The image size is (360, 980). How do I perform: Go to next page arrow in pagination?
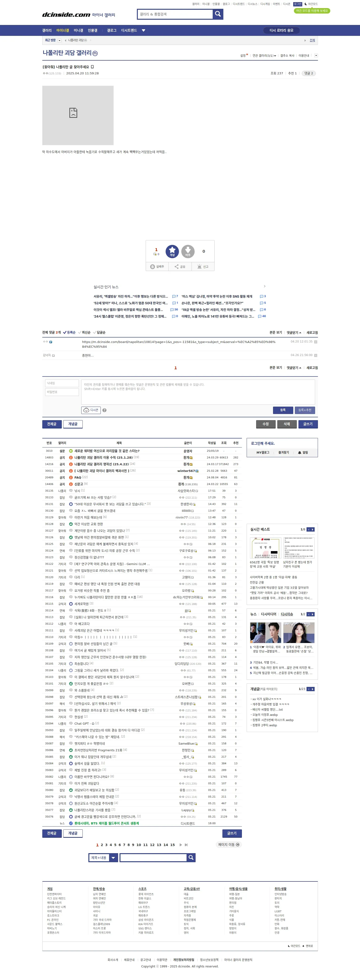click(x=180, y=845)
